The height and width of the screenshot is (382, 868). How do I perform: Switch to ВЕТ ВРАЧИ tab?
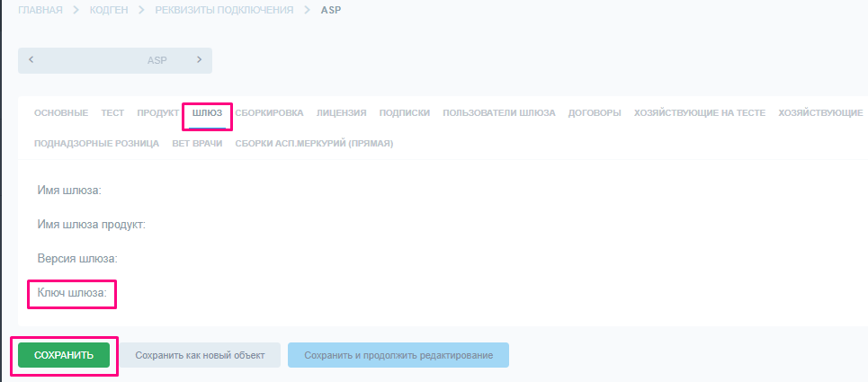pos(197,144)
